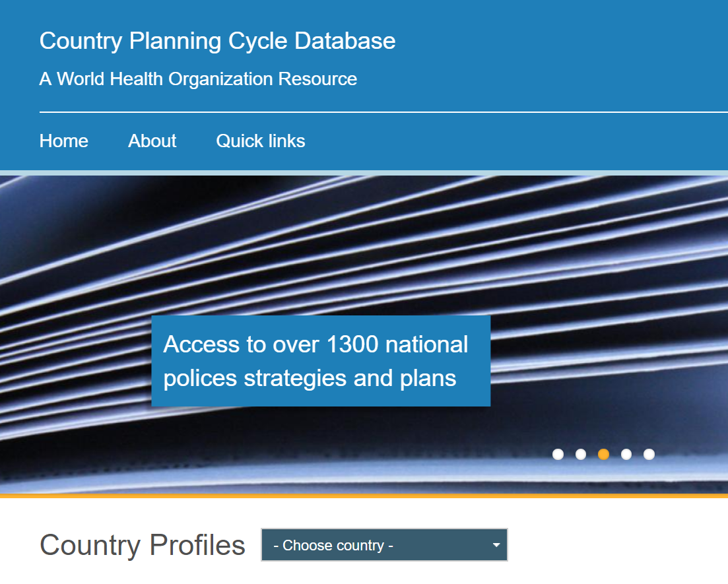Open the Quick links menu
This screenshot has height=584, width=728.
pyautogui.click(x=260, y=141)
